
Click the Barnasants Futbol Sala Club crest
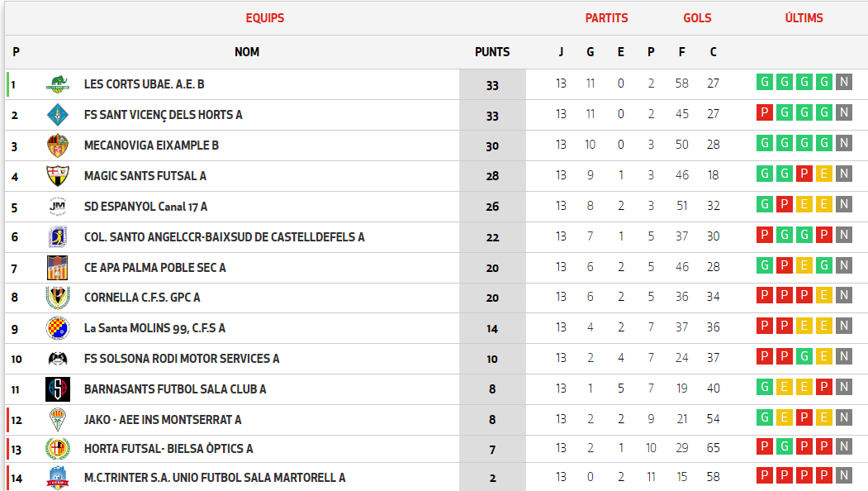click(x=58, y=389)
